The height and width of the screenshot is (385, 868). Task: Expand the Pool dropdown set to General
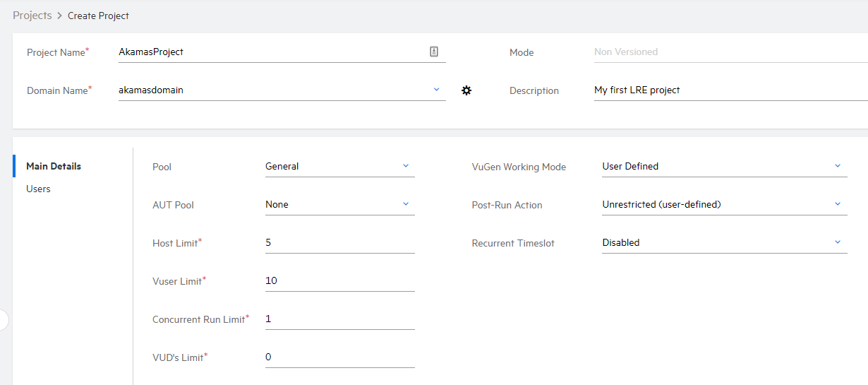pos(406,166)
